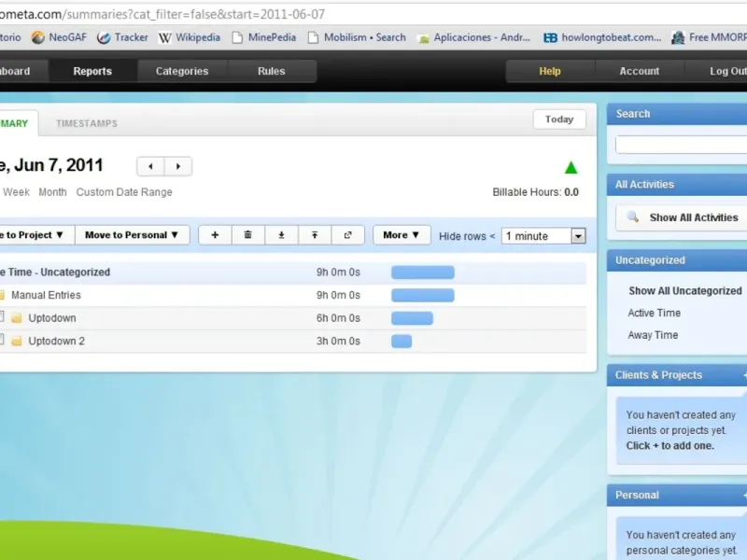Switch to Week view
The image size is (747, 560).
pyautogui.click(x=16, y=192)
